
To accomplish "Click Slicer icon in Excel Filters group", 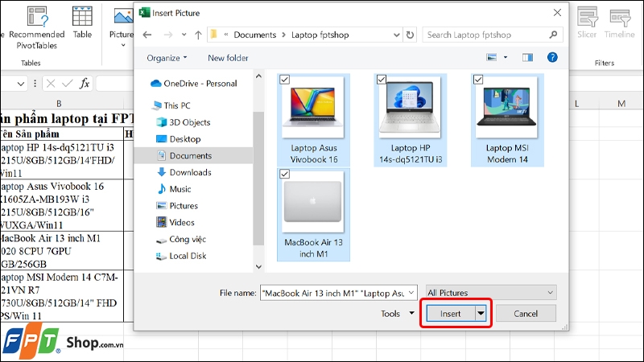I will [587, 23].
